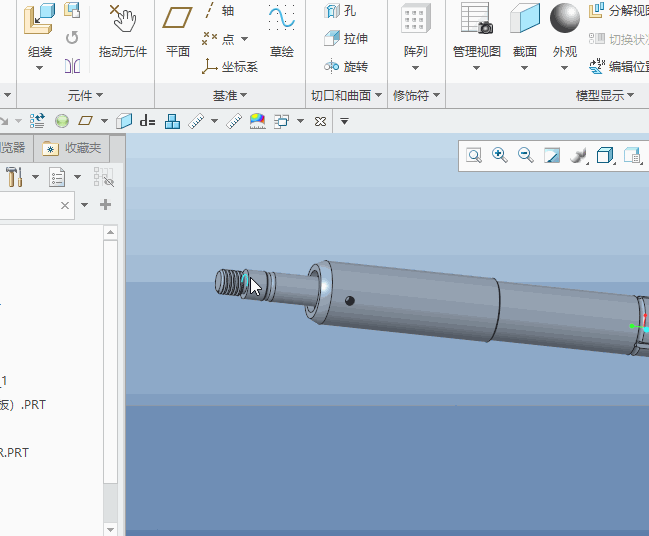This screenshot has width=649, height=536.
Task: Click the faded cube icon beside saved orientations
Action: click(x=632, y=156)
